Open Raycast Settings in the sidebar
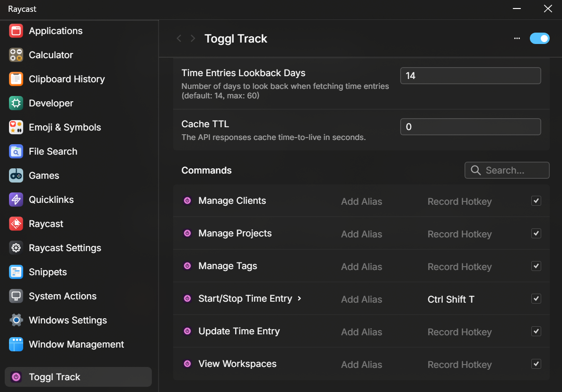This screenshot has width=562, height=392. [x=65, y=248]
